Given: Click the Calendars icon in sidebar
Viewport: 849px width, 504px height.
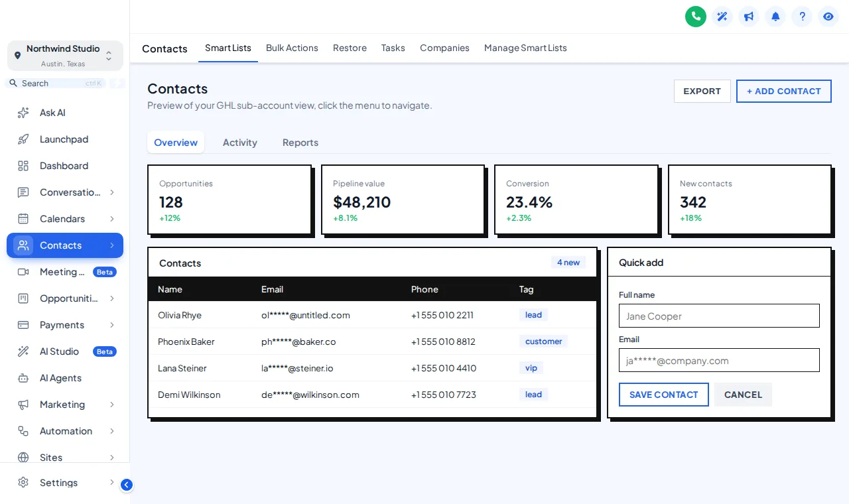Looking at the screenshot, I should pos(23,219).
